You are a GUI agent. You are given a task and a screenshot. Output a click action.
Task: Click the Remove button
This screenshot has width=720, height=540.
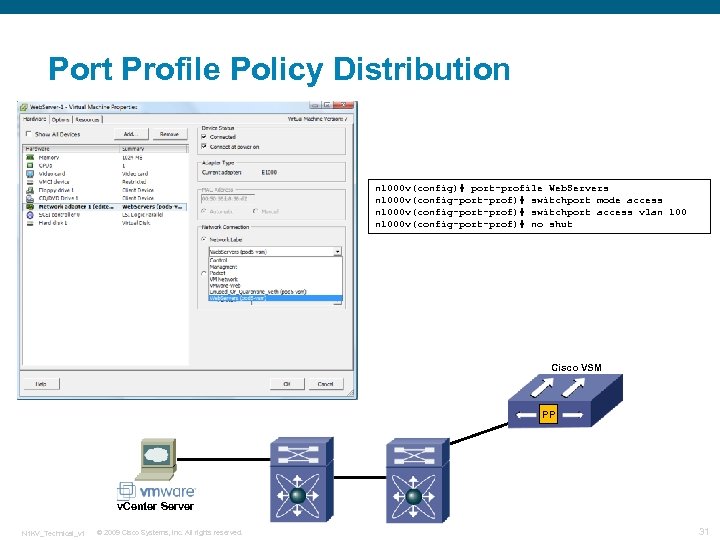(169, 134)
